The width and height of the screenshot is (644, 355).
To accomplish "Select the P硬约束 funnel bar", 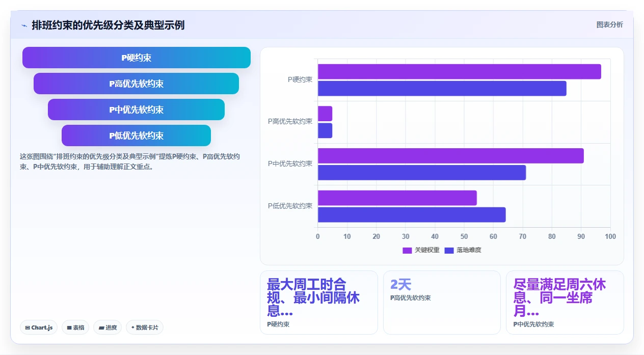I will click(x=137, y=58).
